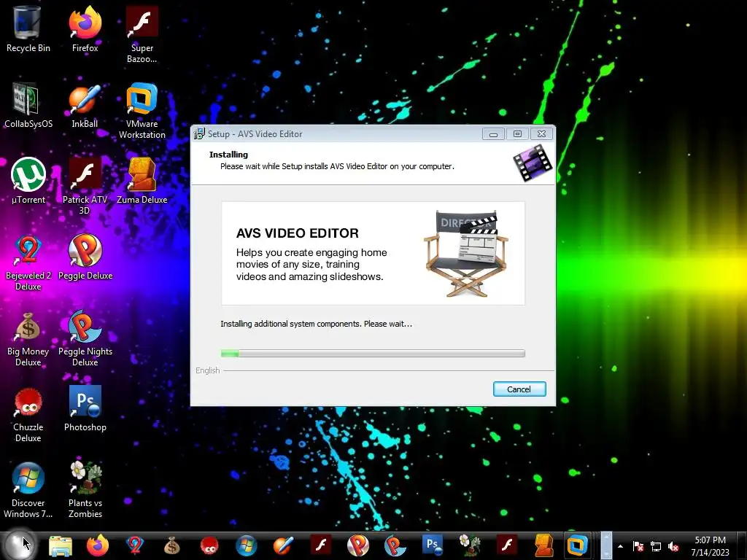Click the English language label
747x560 pixels.
208,370
